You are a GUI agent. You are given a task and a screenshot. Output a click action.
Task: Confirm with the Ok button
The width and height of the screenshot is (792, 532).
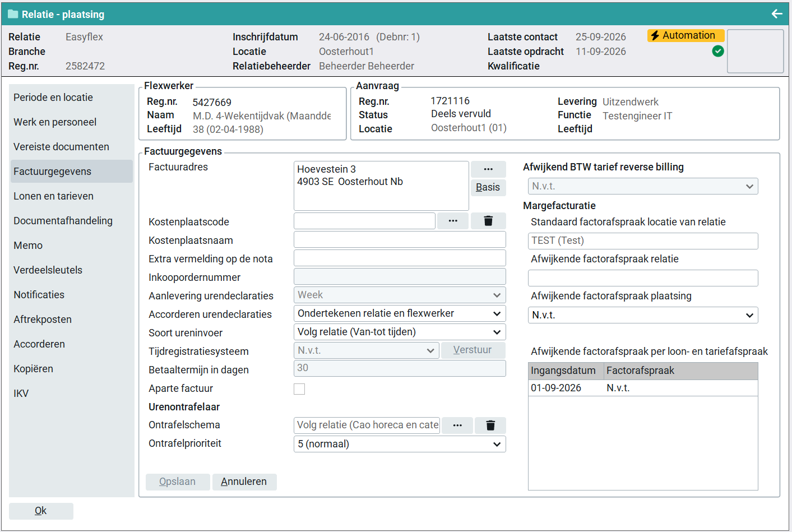[x=41, y=511]
